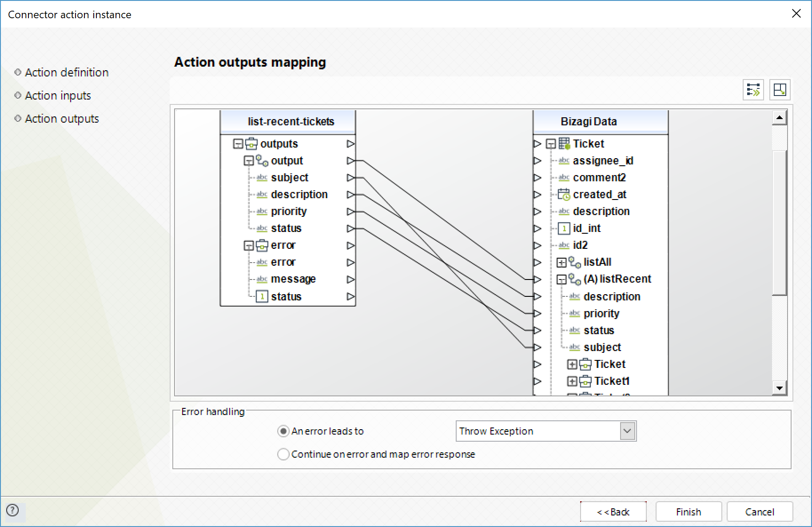Click the Finish button
Viewport: 812px width, 527px height.
point(689,512)
